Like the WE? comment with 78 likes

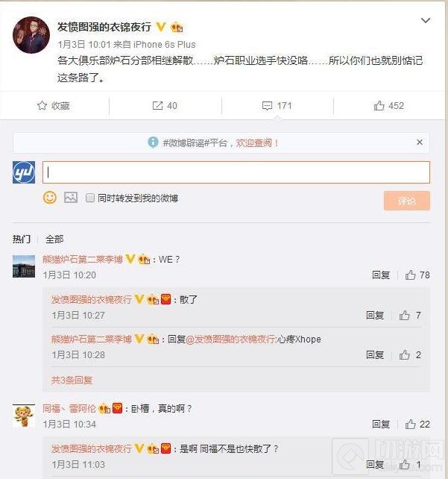(x=410, y=275)
